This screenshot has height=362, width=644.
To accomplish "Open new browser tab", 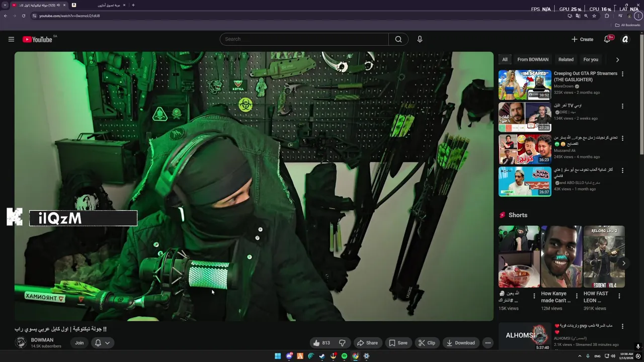I will click(x=133, y=5).
